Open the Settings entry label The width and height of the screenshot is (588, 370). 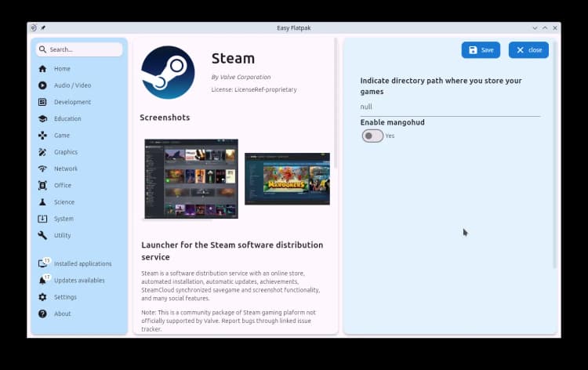(x=65, y=297)
